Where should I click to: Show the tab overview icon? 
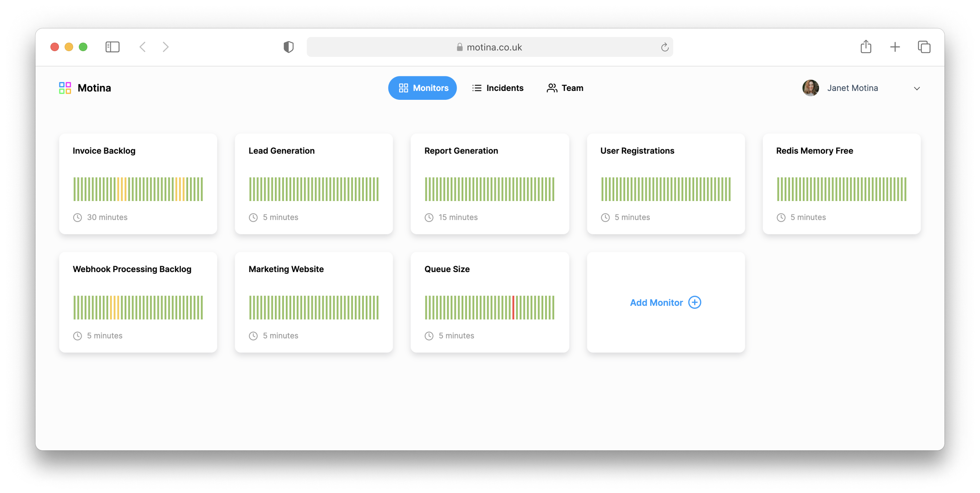coord(924,47)
